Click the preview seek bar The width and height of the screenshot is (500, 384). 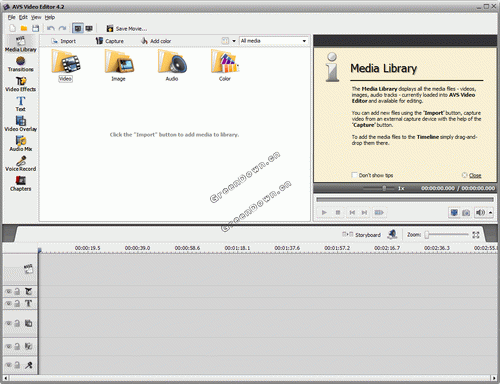coord(405,200)
